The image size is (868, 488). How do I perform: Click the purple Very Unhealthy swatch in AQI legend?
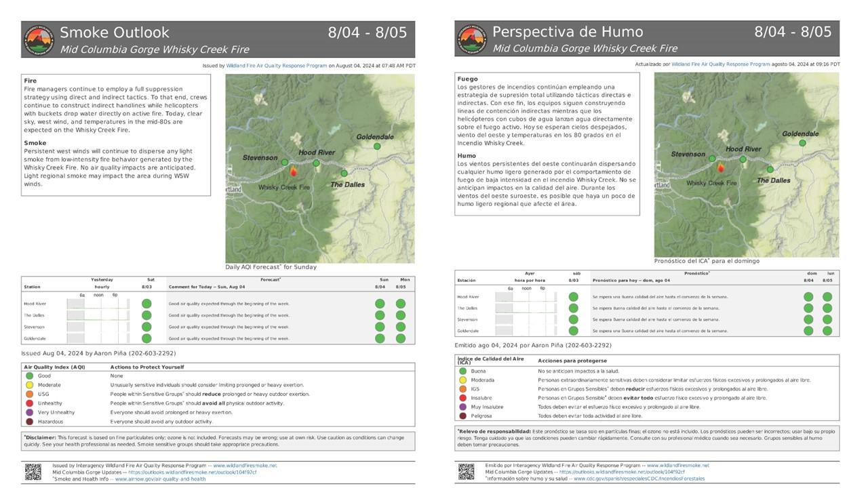pos(29,412)
